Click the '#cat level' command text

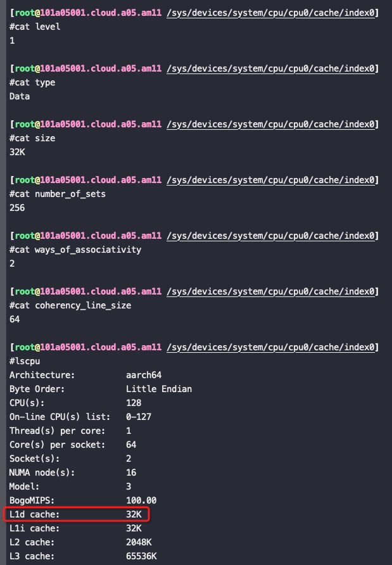pyautogui.click(x=35, y=27)
